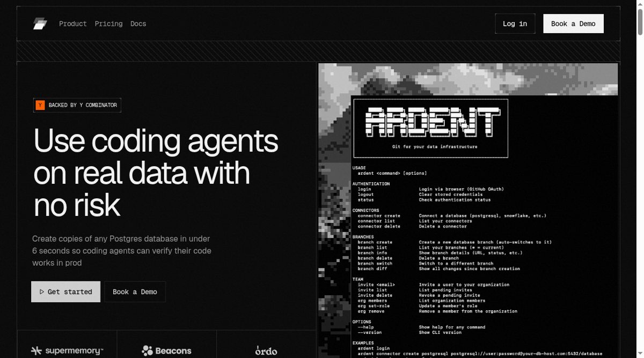Image resolution: width=644 pixels, height=358 pixels.
Task: Click header Book a Demo button
Action: pyautogui.click(x=573, y=24)
